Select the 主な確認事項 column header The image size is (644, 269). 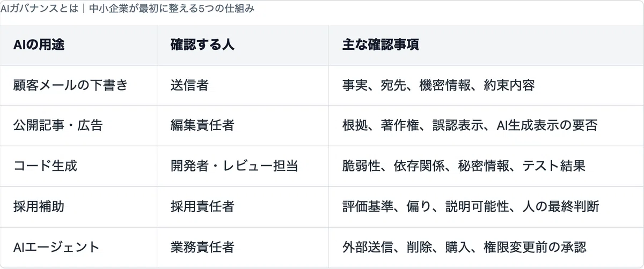click(x=486, y=45)
